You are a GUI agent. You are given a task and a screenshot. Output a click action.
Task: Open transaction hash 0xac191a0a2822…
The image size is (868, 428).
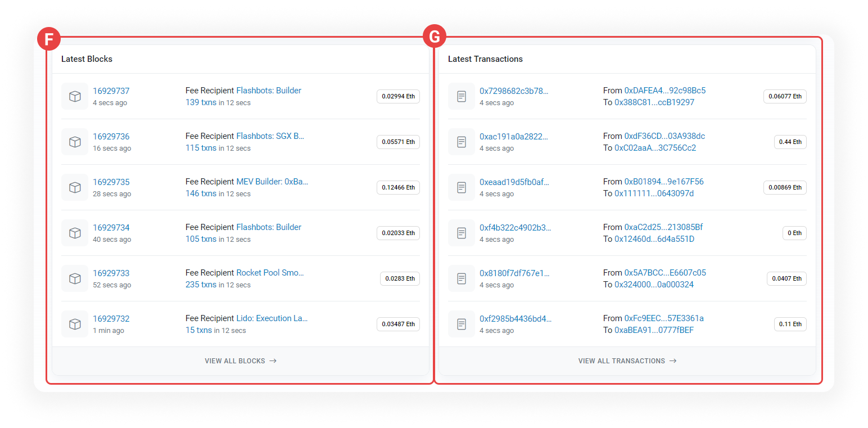point(514,137)
